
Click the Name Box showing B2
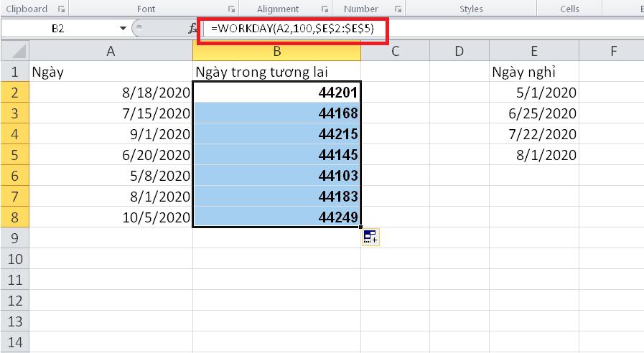coord(59,28)
